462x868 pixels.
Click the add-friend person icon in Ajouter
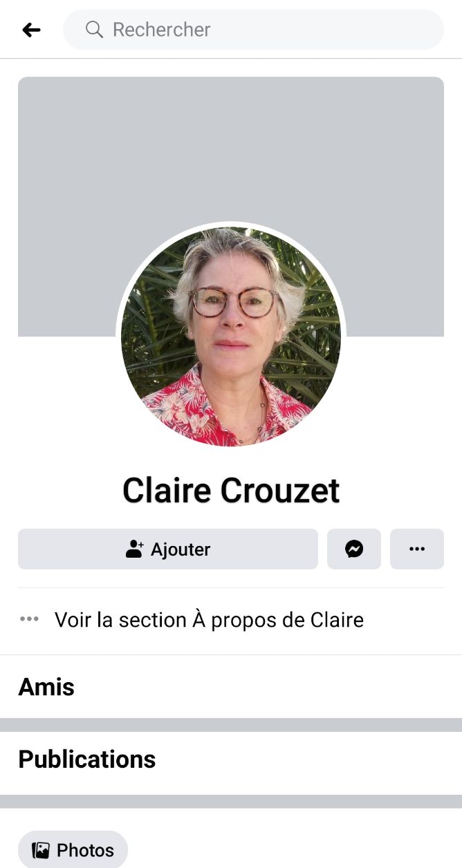[134, 549]
